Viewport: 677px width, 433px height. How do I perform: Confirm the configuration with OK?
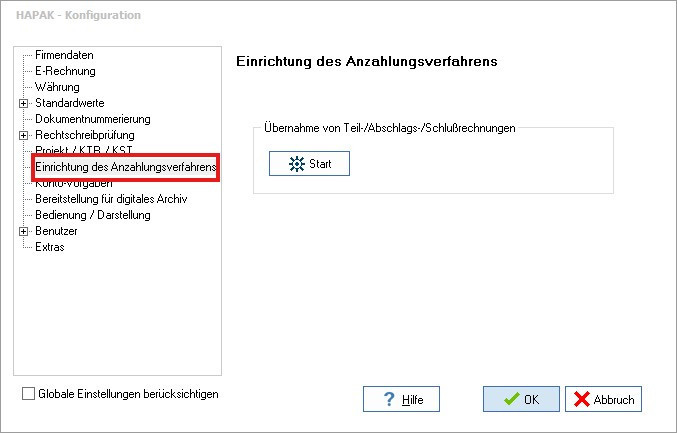pos(521,399)
